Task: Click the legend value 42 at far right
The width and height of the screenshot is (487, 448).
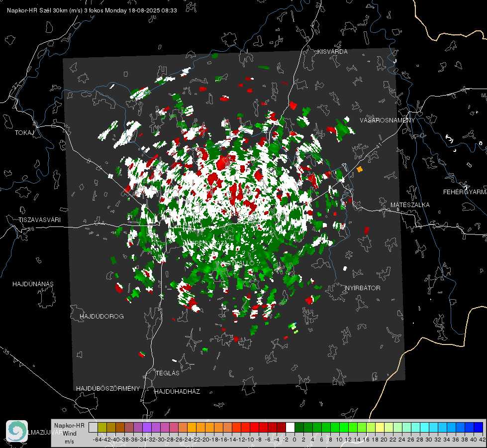Action: [482, 440]
